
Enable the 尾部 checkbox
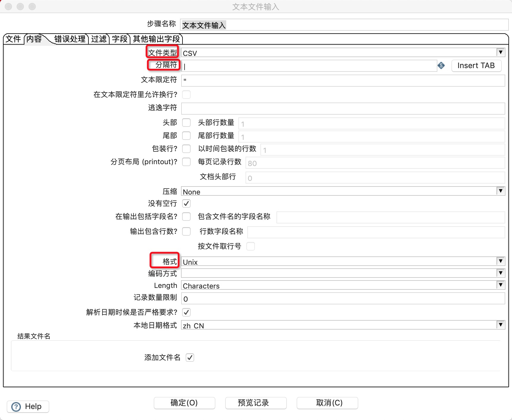[186, 136]
